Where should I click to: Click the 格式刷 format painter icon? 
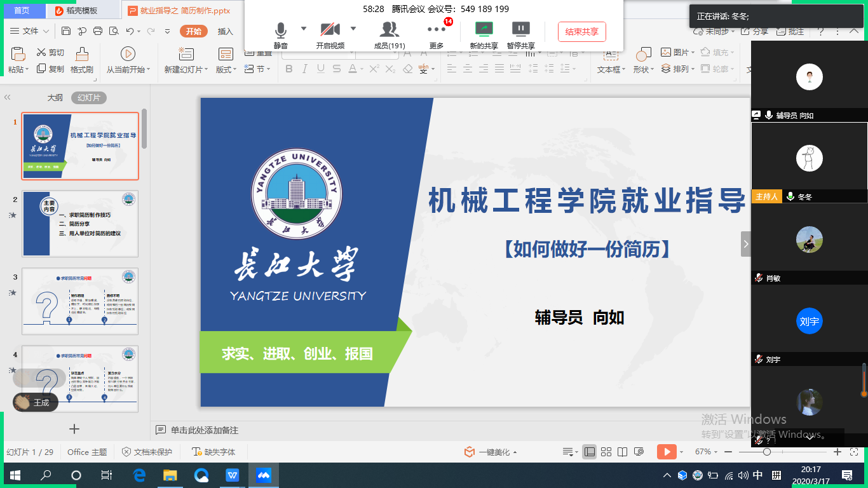[x=81, y=55]
